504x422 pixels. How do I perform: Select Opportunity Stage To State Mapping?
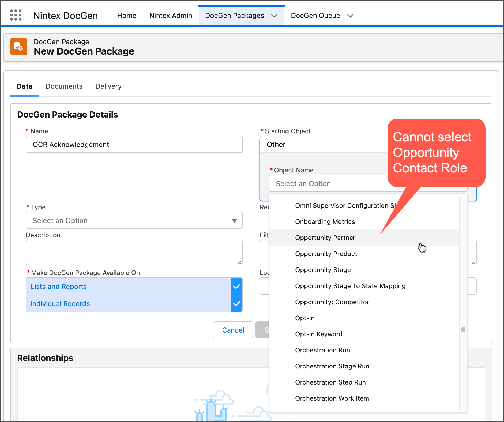364,286
